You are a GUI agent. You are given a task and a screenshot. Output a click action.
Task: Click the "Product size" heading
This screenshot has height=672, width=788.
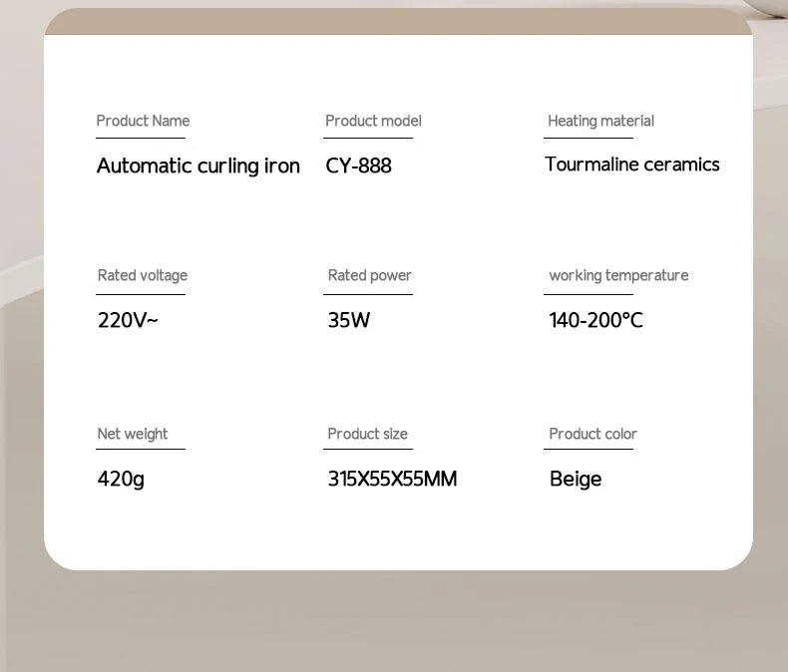coord(367,434)
